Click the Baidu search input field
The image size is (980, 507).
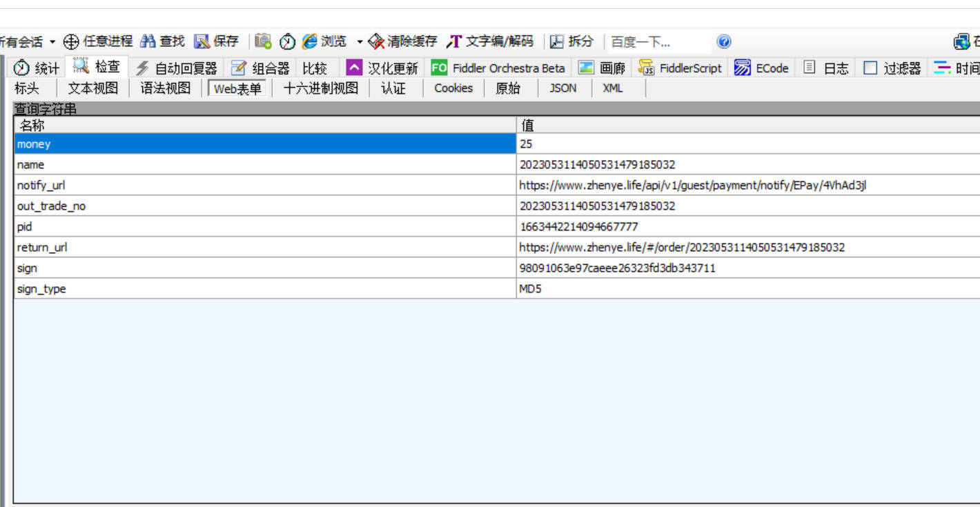(658, 42)
